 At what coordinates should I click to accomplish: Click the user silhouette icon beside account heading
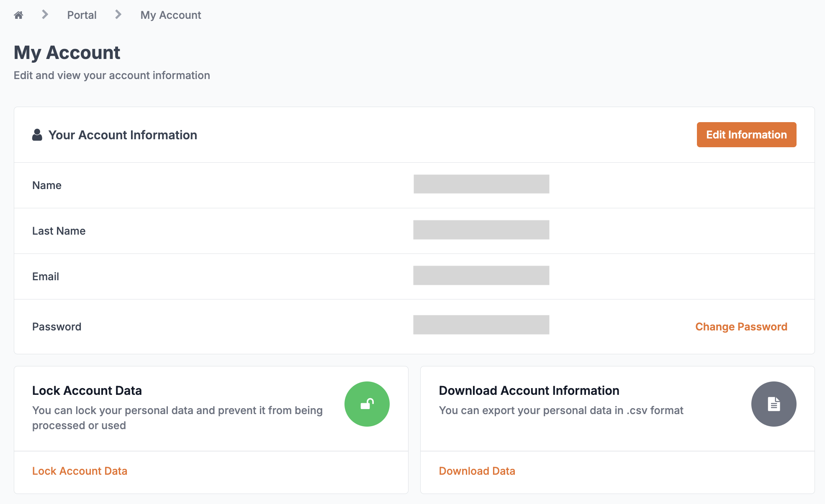tap(37, 135)
